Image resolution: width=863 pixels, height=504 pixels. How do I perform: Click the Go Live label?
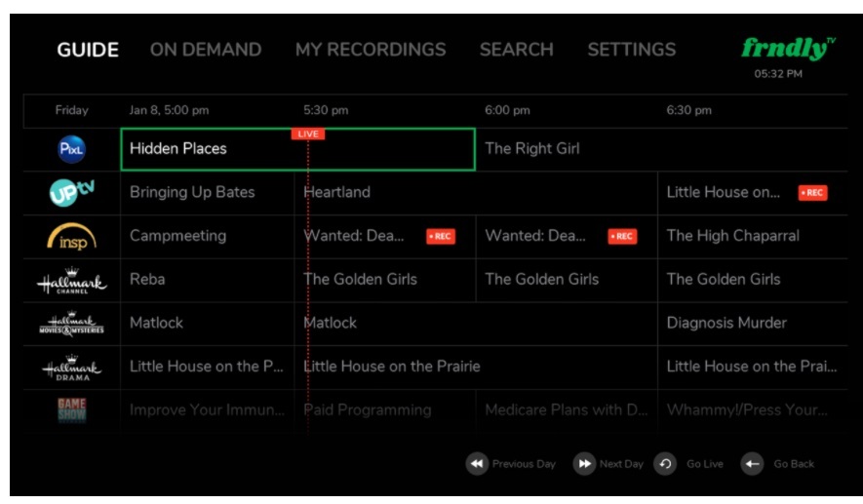[704, 464]
